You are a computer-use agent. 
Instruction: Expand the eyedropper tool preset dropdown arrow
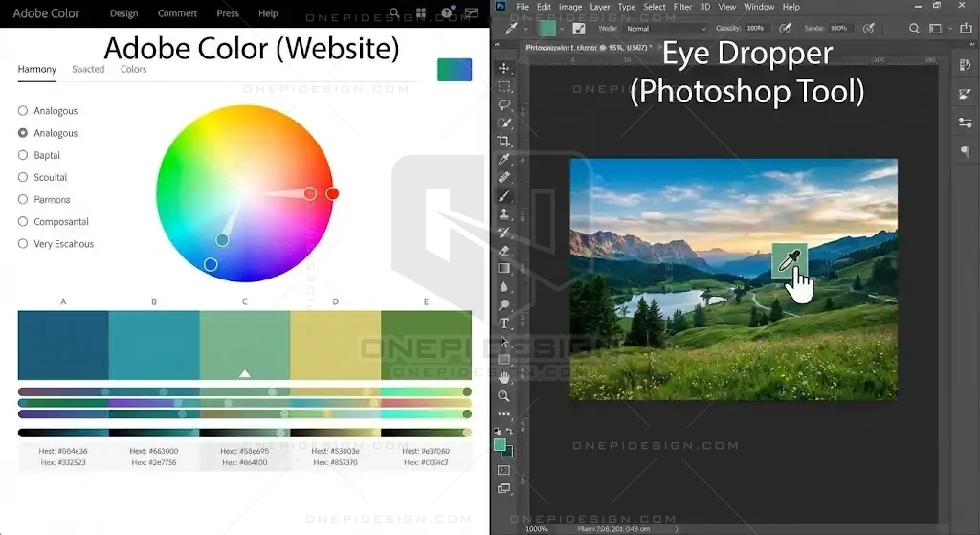coord(527,29)
